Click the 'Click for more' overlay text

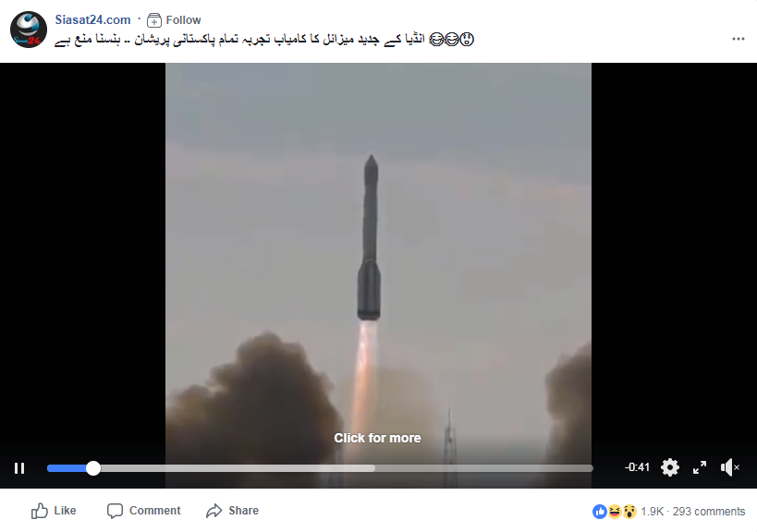click(377, 438)
